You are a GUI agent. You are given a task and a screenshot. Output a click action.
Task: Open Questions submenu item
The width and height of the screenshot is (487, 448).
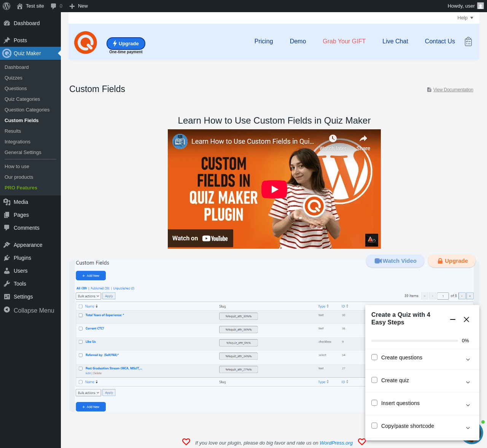[30, 89]
